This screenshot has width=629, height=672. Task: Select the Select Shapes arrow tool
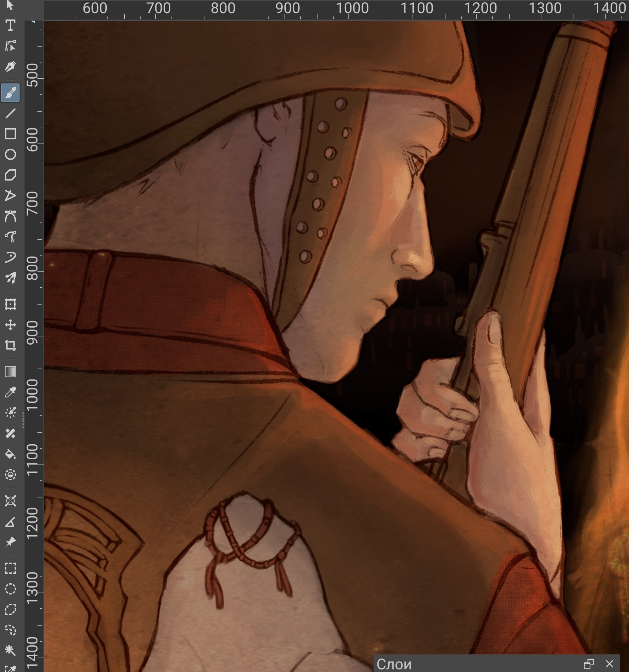[10, 5]
